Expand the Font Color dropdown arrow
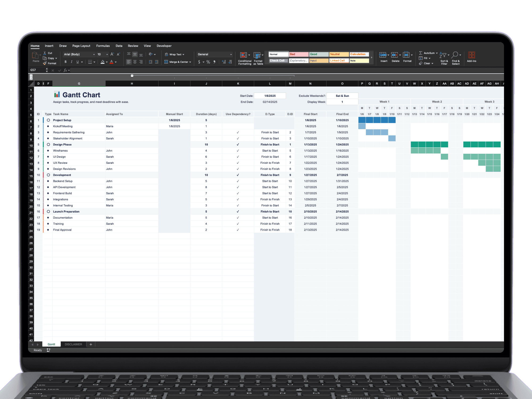Image resolution: width=532 pixels, height=399 pixels. coord(116,62)
